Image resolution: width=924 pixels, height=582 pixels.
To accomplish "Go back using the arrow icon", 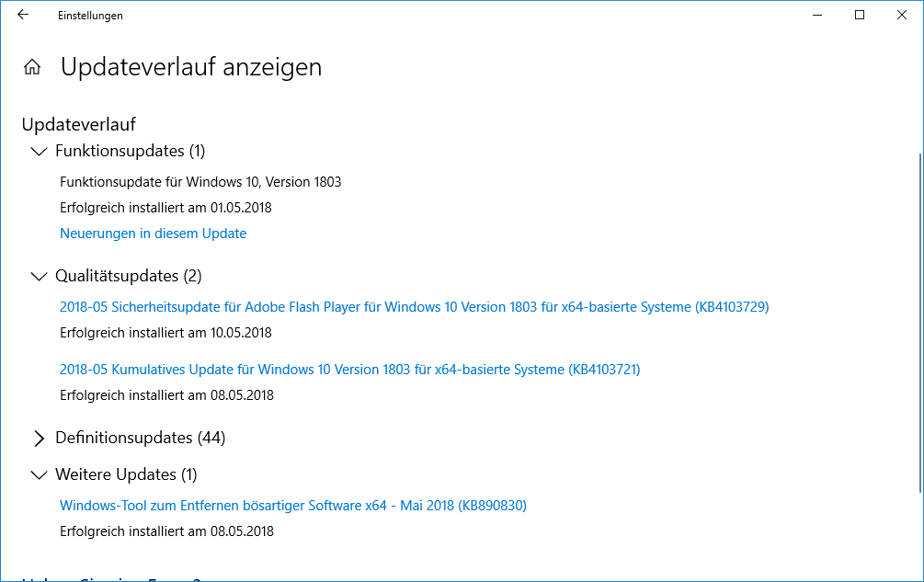I will 23,15.
